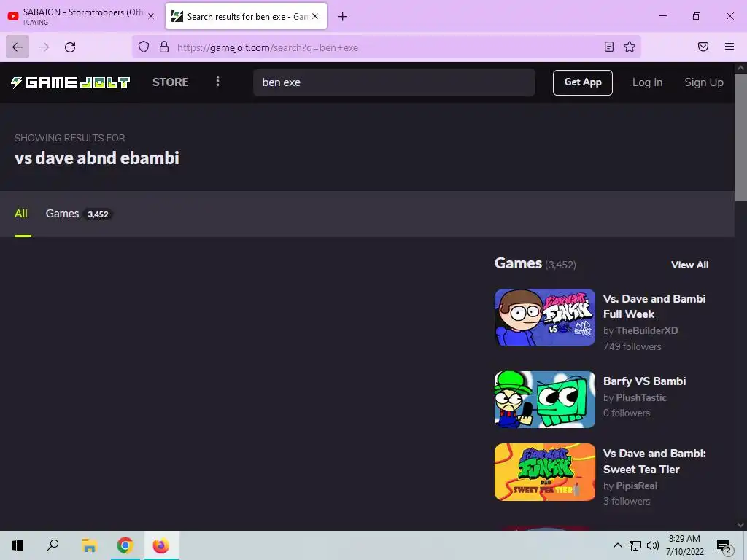Click the Barfy VS Bambi title
Screen dimensions: 747x560
pos(645,381)
